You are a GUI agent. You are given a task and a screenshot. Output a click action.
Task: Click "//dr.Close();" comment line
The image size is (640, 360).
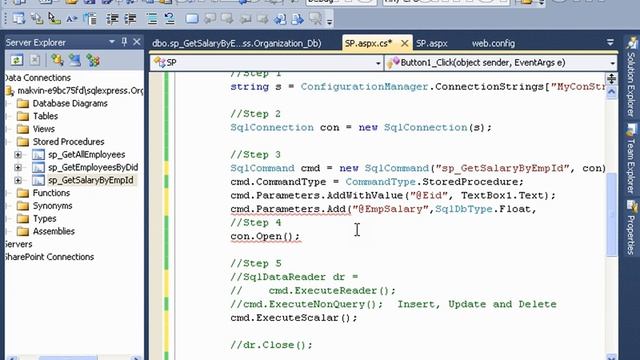[271, 345]
